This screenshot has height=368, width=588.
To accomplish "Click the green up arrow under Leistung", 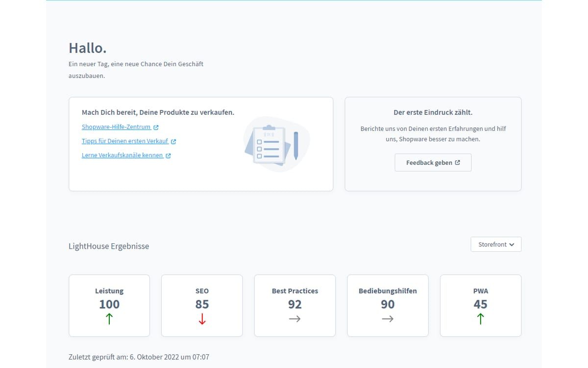I will click(x=109, y=319).
